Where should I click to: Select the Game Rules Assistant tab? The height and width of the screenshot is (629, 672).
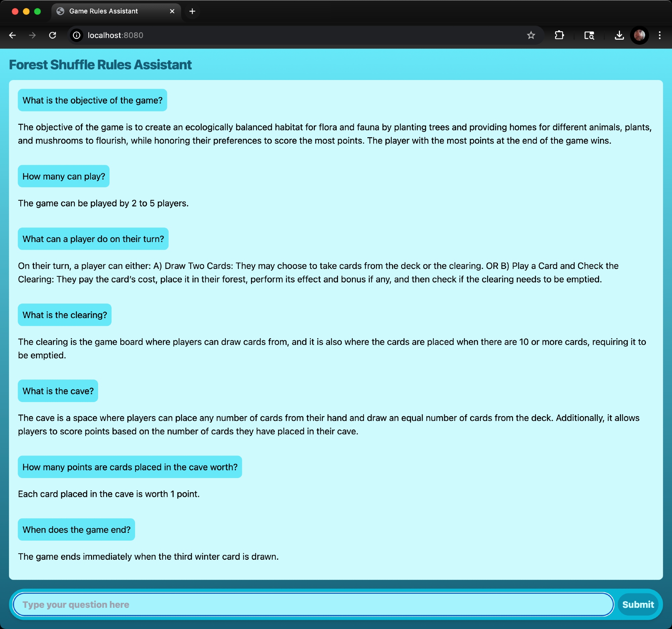click(x=103, y=11)
